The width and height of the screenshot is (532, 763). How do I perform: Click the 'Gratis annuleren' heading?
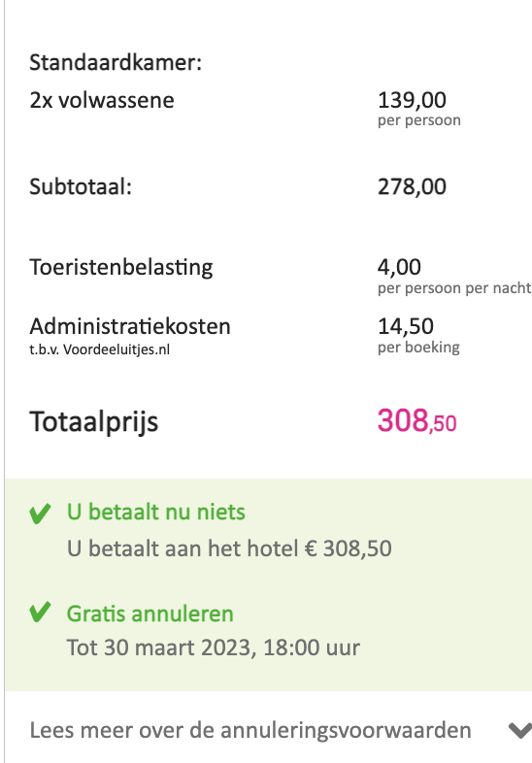coord(150,614)
